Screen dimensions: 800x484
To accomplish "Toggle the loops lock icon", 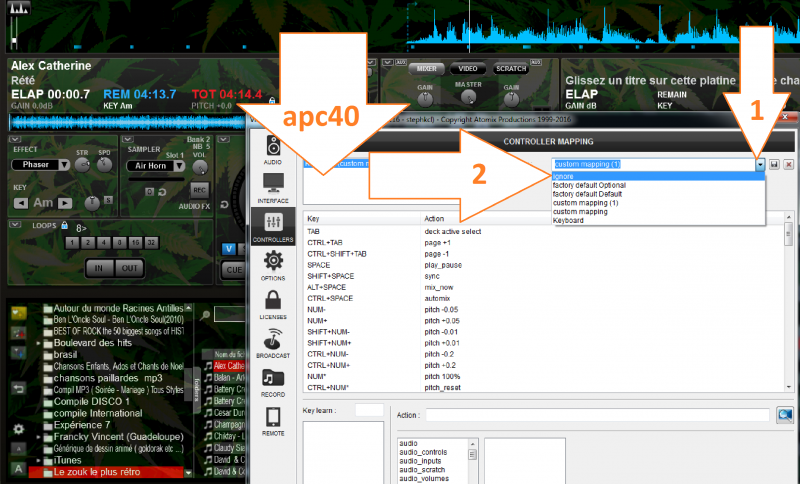I will 64,225.
